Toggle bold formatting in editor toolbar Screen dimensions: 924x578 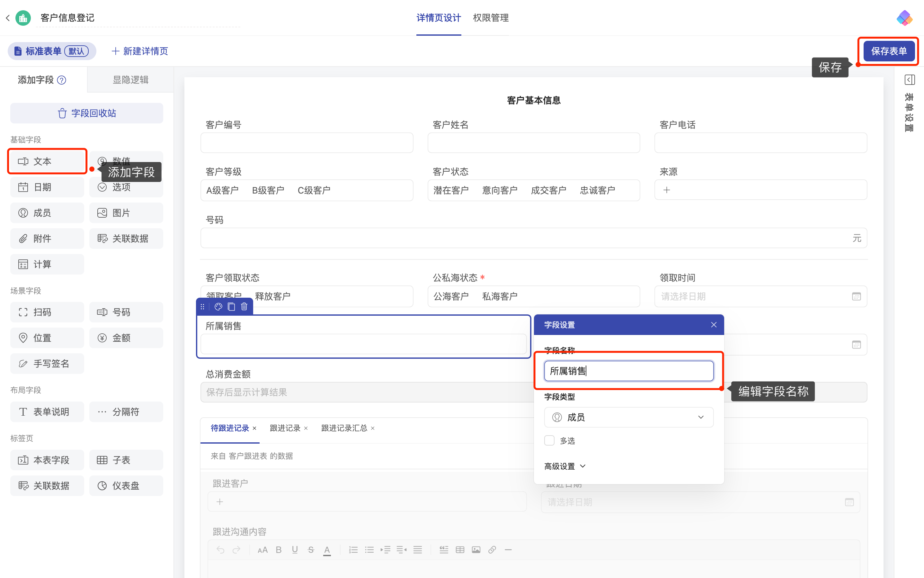pyautogui.click(x=279, y=550)
